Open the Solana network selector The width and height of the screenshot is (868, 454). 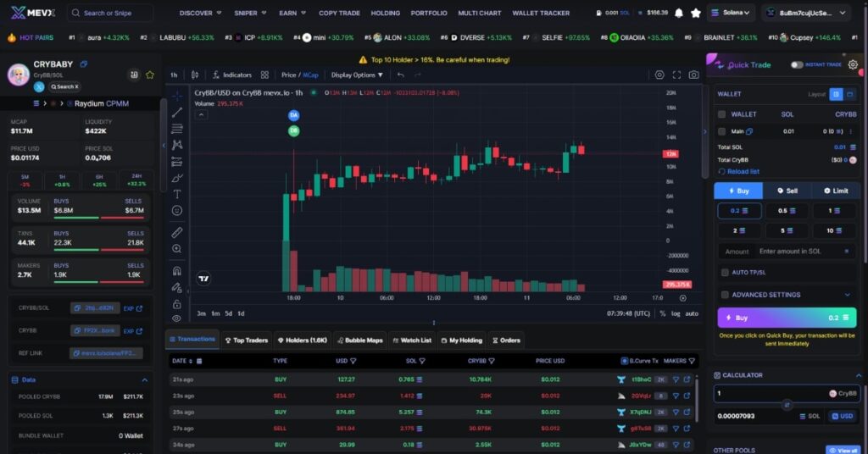pos(730,13)
